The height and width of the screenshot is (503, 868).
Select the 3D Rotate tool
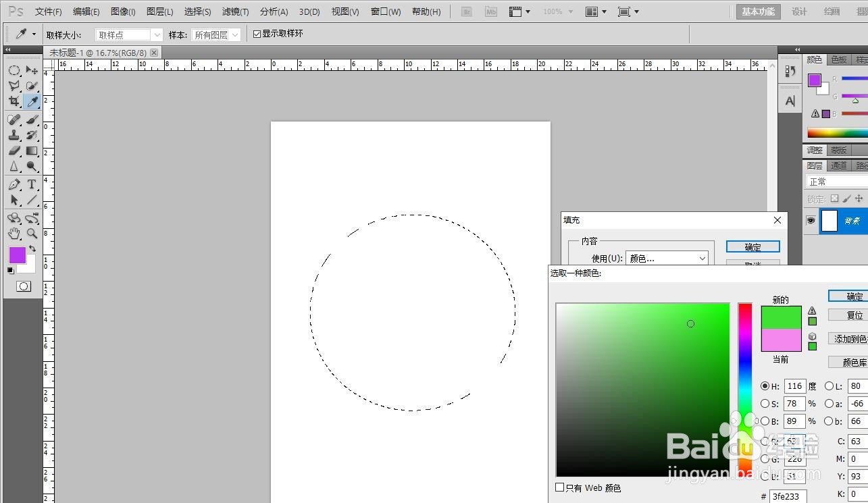pos(14,218)
